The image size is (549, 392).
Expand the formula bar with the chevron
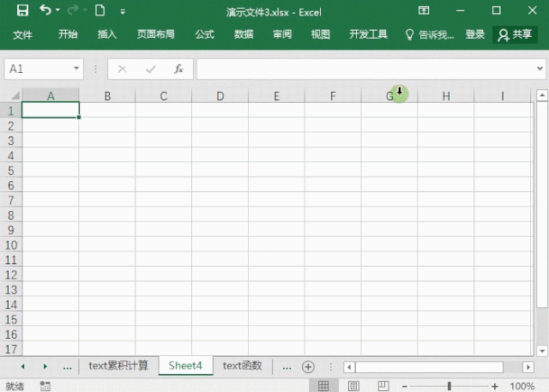click(x=540, y=69)
